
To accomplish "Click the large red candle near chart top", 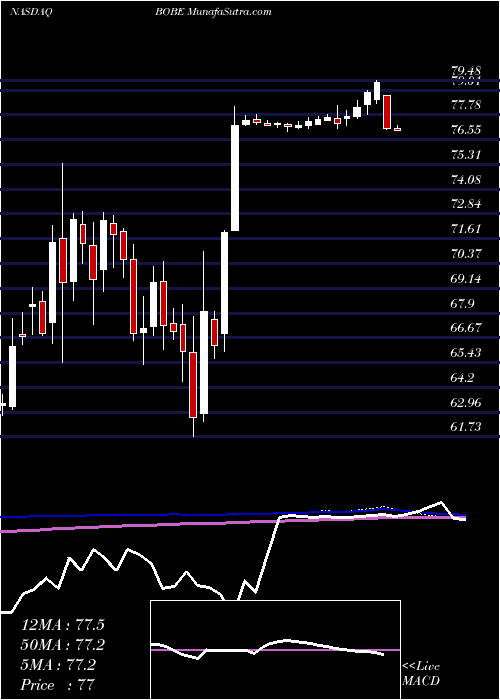I will pyautogui.click(x=387, y=112).
